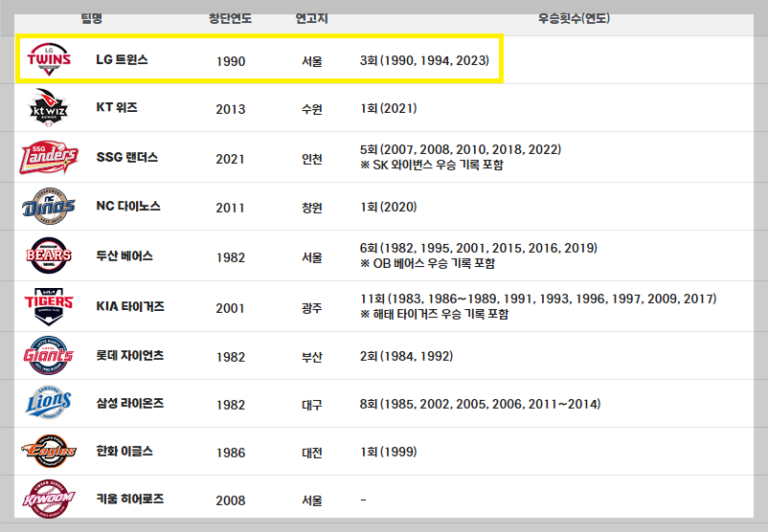Select the team name '한화 이글스'

124,452
